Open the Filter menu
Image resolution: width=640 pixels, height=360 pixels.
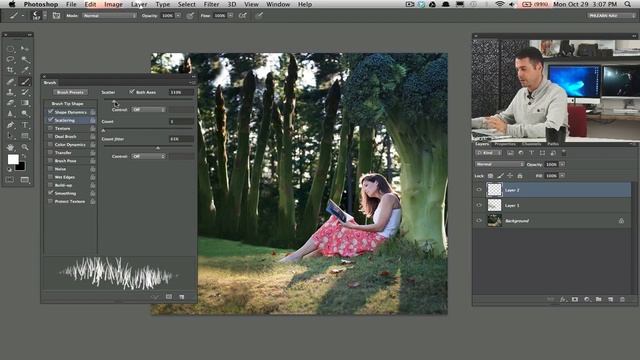[x=211, y=4]
